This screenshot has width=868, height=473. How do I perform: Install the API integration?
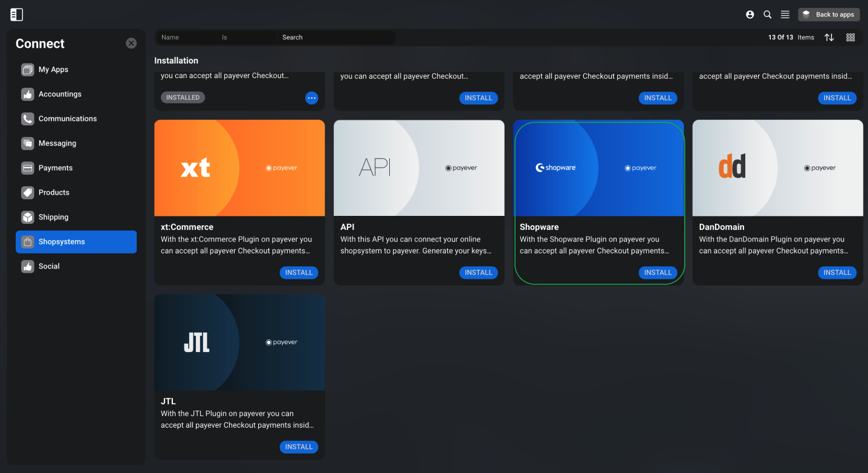pos(479,273)
